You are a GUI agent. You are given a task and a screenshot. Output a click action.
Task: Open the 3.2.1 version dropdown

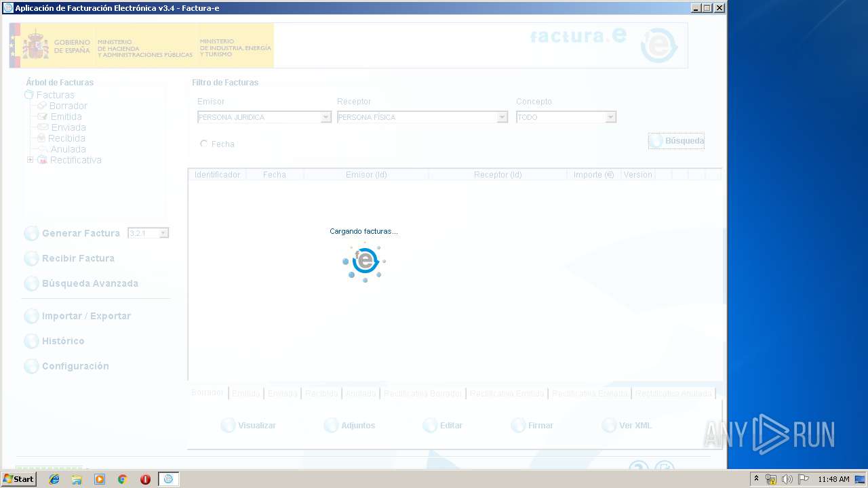[x=163, y=233]
